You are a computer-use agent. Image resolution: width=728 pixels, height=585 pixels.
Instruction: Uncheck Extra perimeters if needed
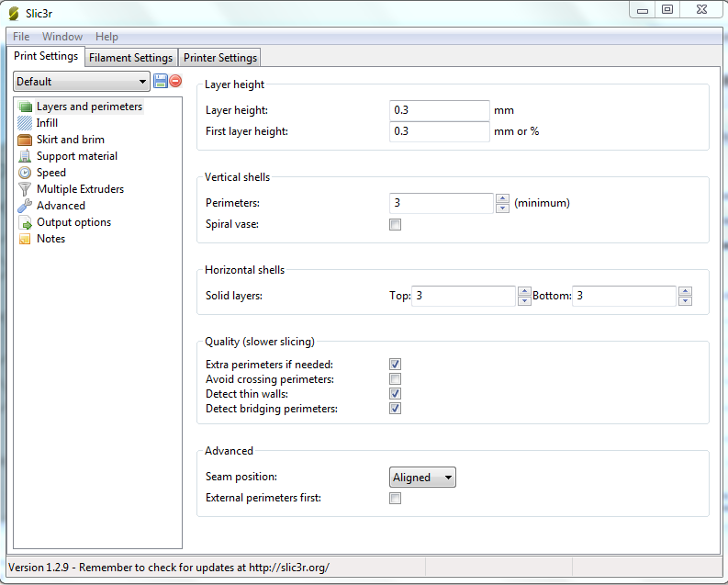(395, 365)
